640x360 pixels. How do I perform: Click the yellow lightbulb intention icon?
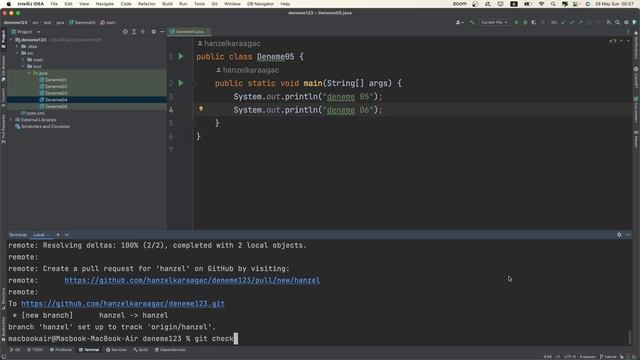tap(201, 109)
